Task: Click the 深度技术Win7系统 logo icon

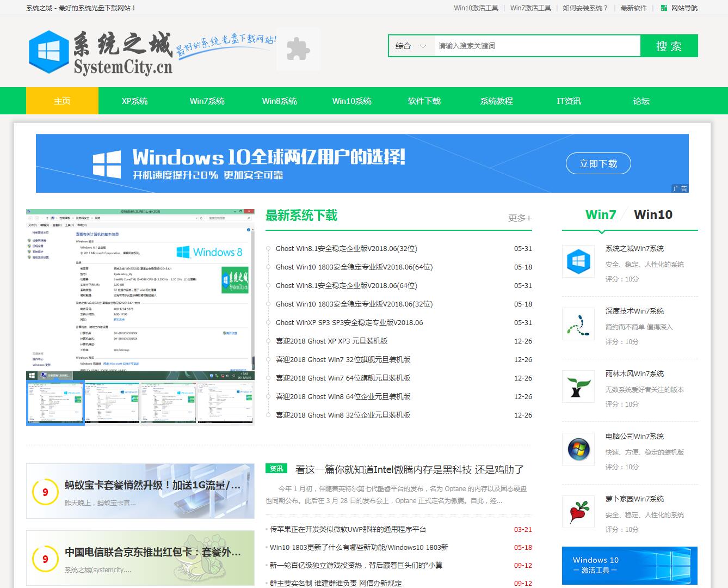Action: 578,324
